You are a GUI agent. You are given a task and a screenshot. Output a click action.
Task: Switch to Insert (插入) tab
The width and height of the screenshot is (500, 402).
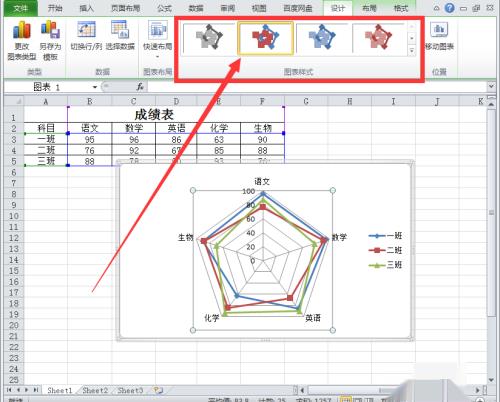click(x=87, y=8)
